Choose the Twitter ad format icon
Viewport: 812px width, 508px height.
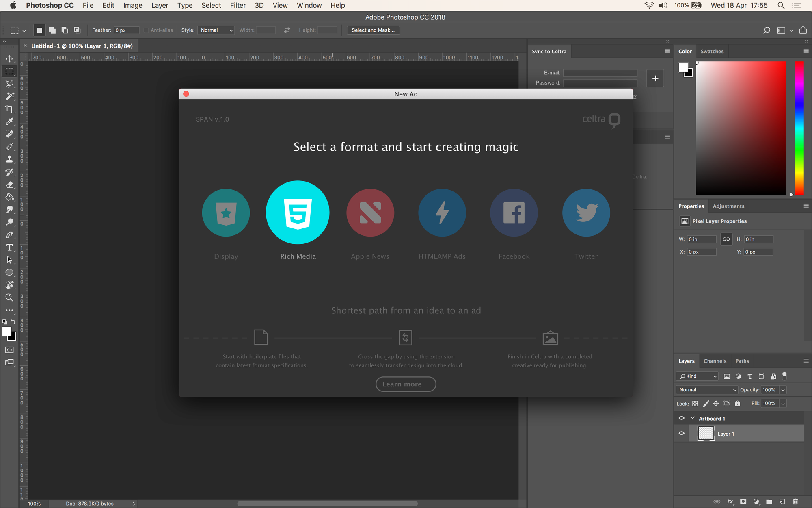click(586, 213)
